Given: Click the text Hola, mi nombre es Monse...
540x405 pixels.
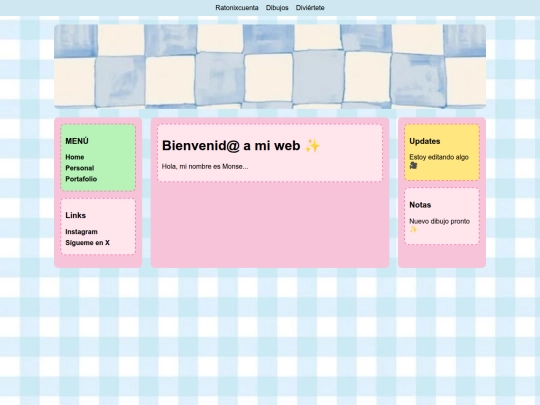Looking at the screenshot, I should 205,167.
